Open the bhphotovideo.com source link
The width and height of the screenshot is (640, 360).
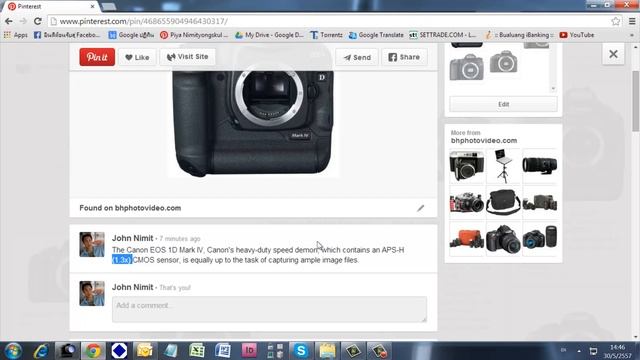click(147, 208)
